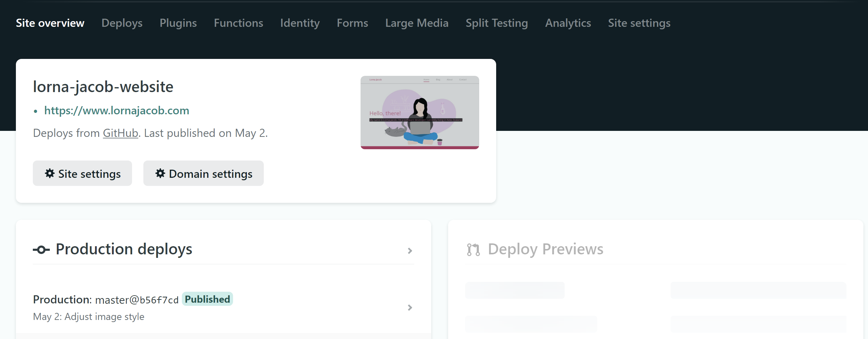
Task: Click the Deploy Previews heading
Action: (x=546, y=249)
